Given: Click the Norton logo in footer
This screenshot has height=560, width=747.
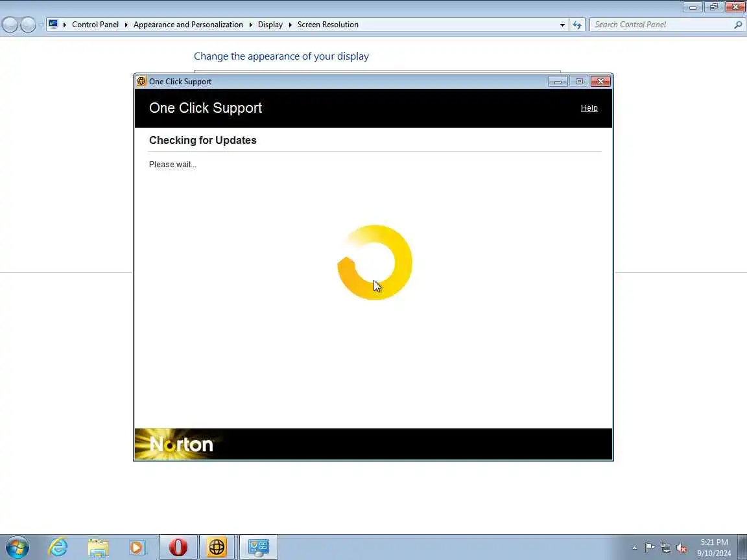Looking at the screenshot, I should 181,444.
